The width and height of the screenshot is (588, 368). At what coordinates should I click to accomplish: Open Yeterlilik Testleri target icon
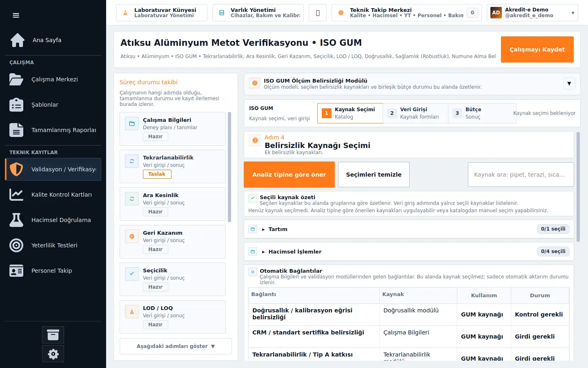(x=16, y=245)
